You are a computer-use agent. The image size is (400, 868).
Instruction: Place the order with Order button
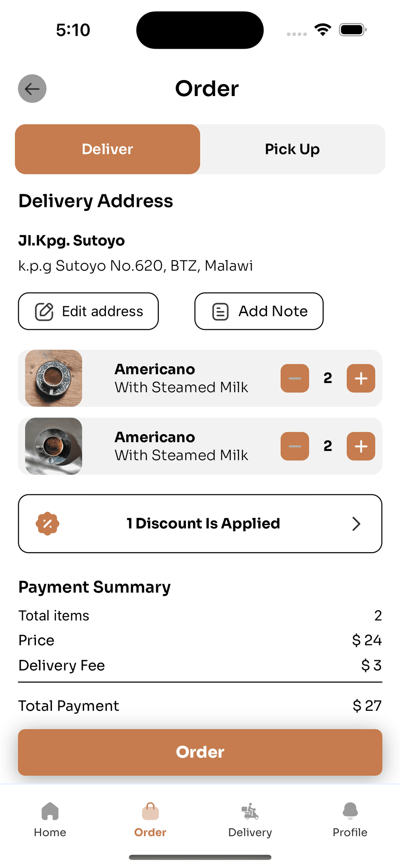(x=200, y=752)
